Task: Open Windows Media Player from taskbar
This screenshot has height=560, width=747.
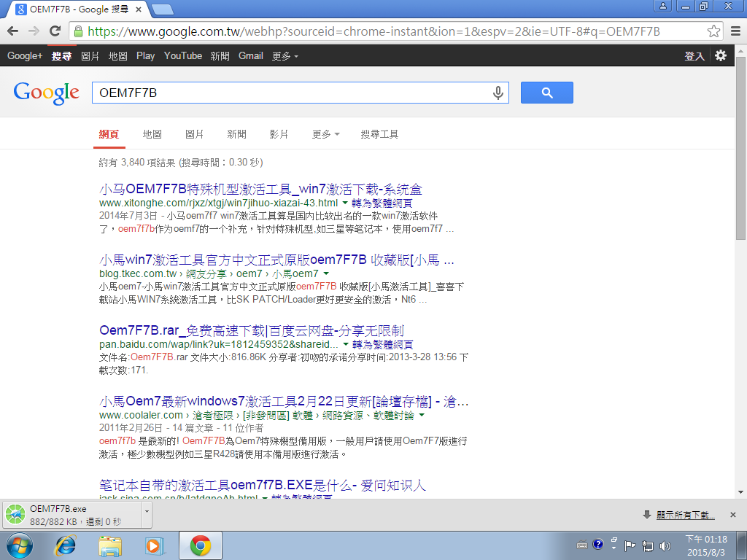Action: 155,545
